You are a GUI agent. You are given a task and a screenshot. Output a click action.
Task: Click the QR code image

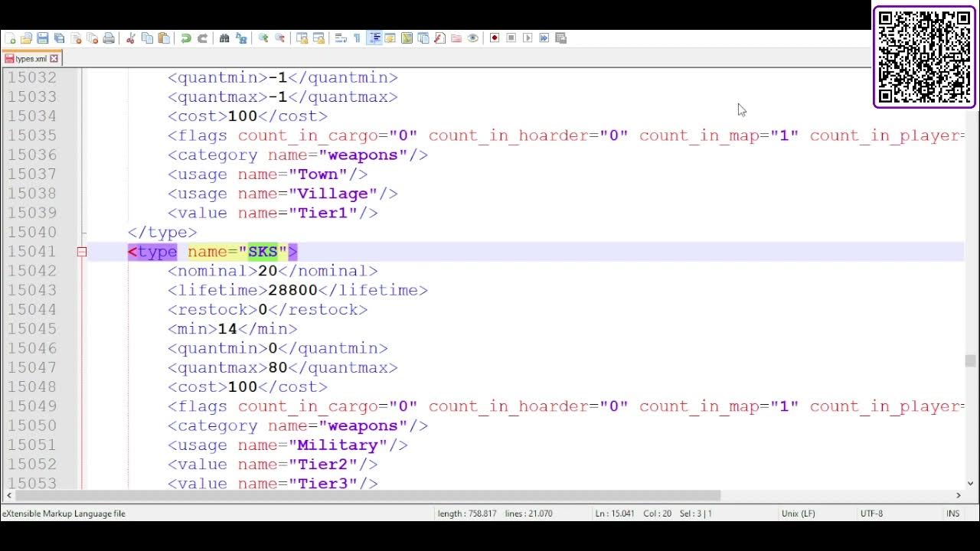tap(924, 57)
